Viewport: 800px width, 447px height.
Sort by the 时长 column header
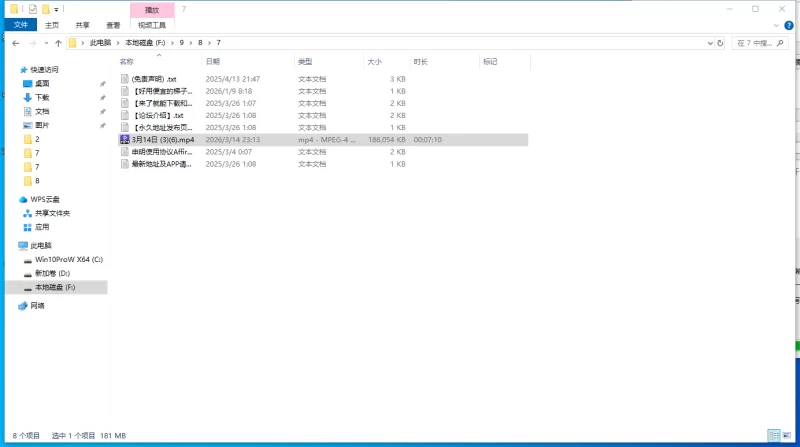[x=420, y=62]
